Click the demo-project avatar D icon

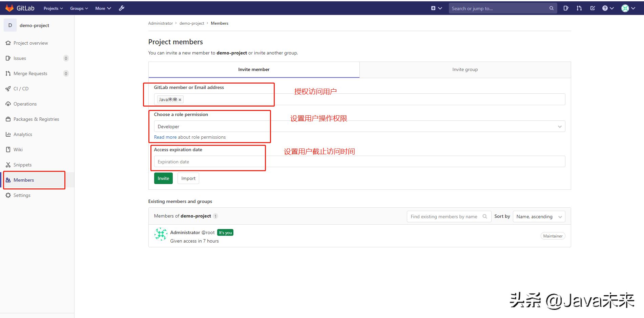coord(10,25)
